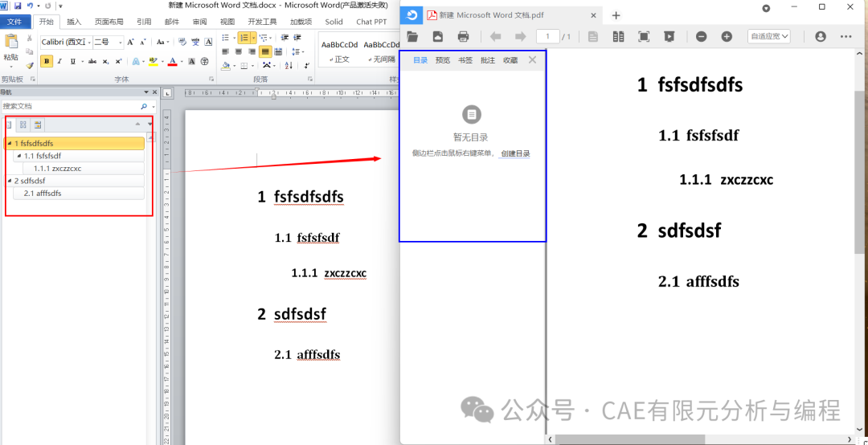The height and width of the screenshot is (445, 868).
Task: Select 2.1 afffsdfs in navigation pane
Action: [x=79, y=193]
